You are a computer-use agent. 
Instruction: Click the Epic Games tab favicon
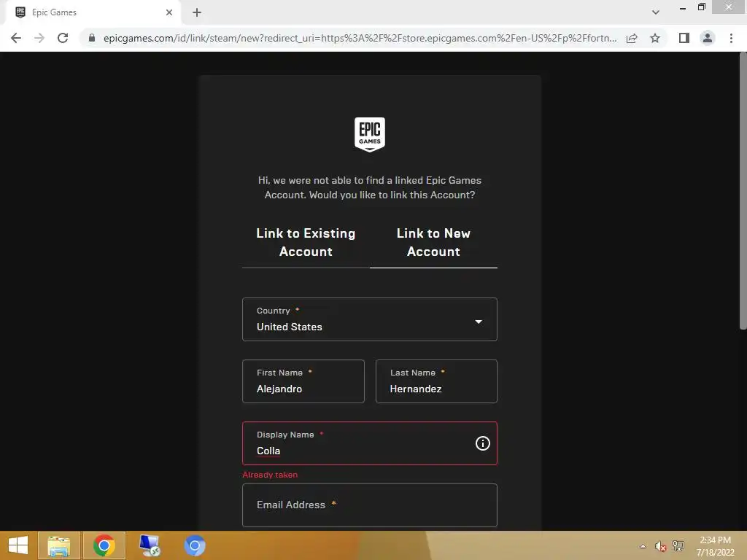[x=20, y=12]
